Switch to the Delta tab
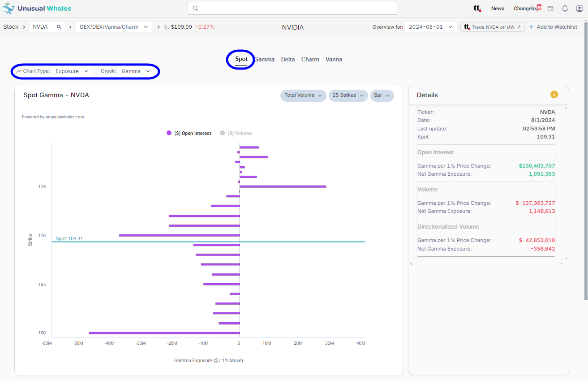Image resolution: width=588 pixels, height=381 pixels. click(288, 59)
